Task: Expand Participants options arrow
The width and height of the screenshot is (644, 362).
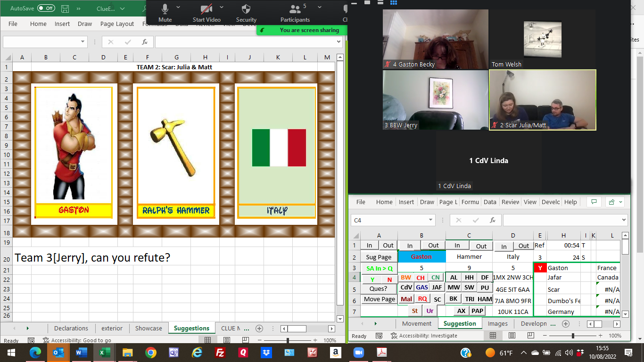Action: 320,7
